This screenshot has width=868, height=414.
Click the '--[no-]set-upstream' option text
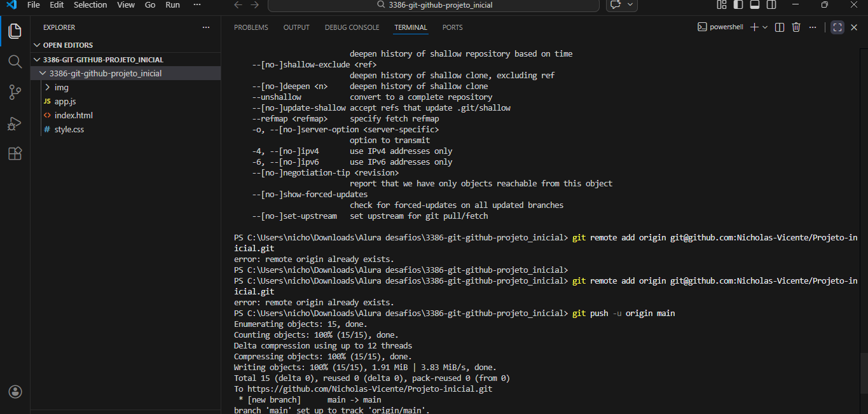pyautogui.click(x=294, y=216)
